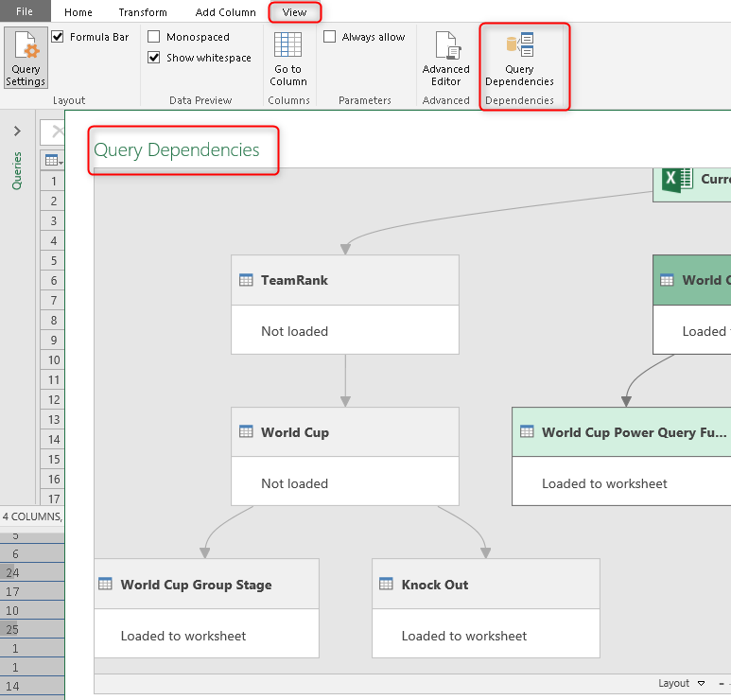Switch to the Add Column tab
The height and width of the screenshot is (700, 731).
tap(226, 12)
